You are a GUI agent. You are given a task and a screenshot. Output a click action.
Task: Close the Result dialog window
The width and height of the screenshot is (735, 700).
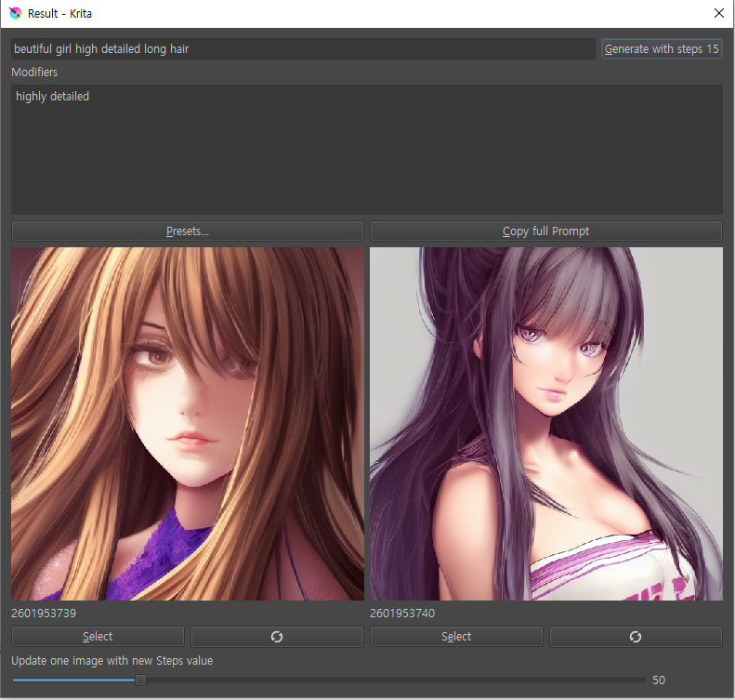[719, 13]
